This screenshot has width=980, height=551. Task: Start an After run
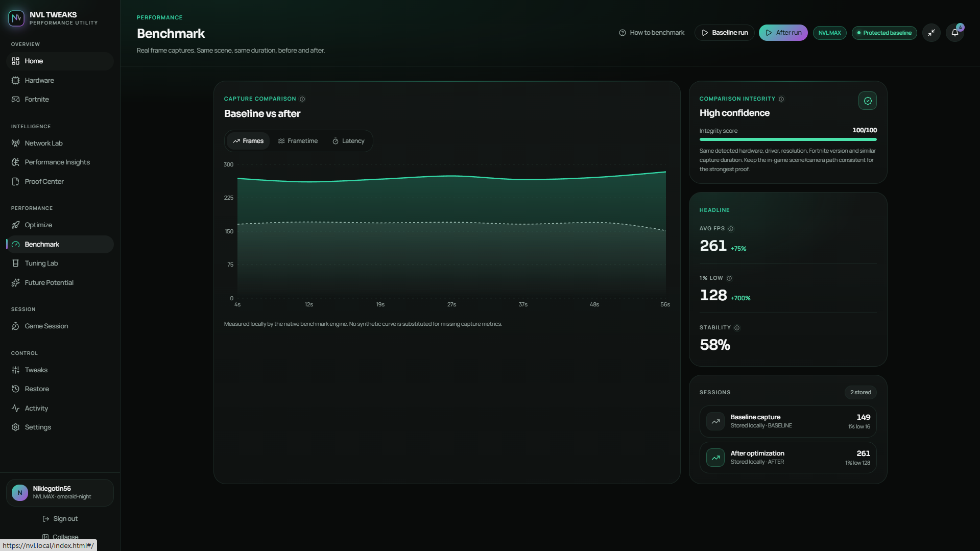pyautogui.click(x=783, y=33)
